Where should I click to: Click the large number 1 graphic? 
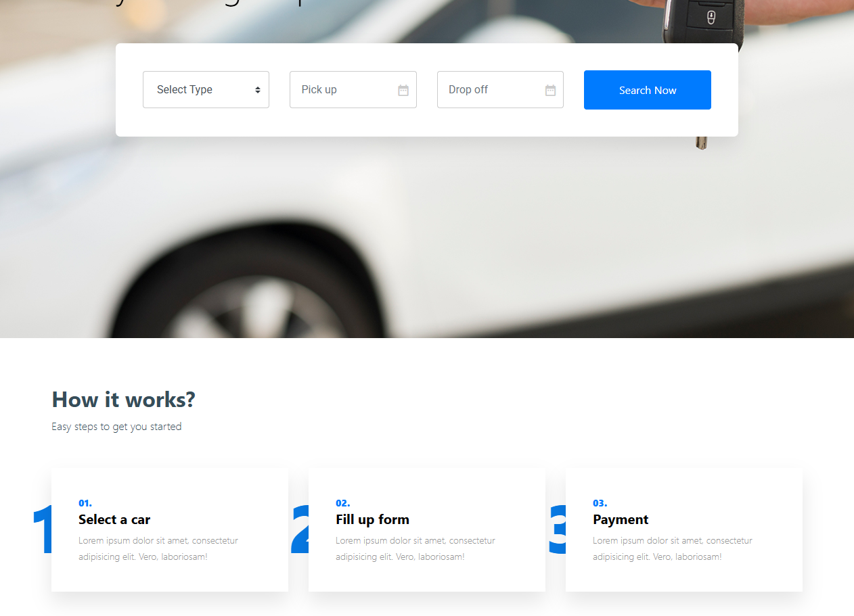[x=42, y=529]
